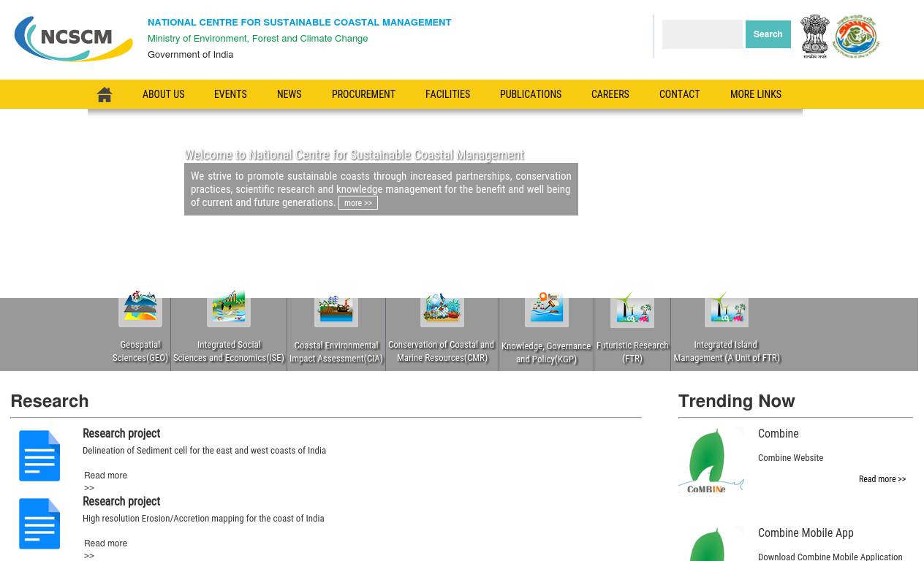Click the Search button
Viewport: 924px width, 561px height.
(768, 34)
